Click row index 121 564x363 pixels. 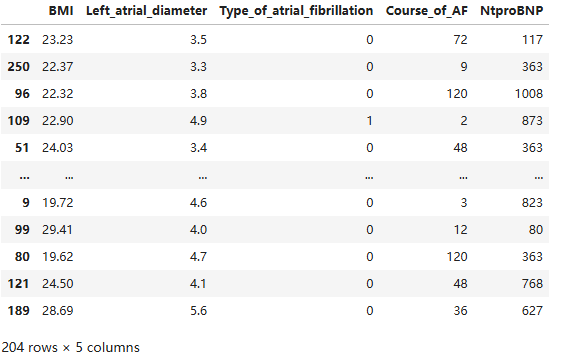click(x=18, y=283)
